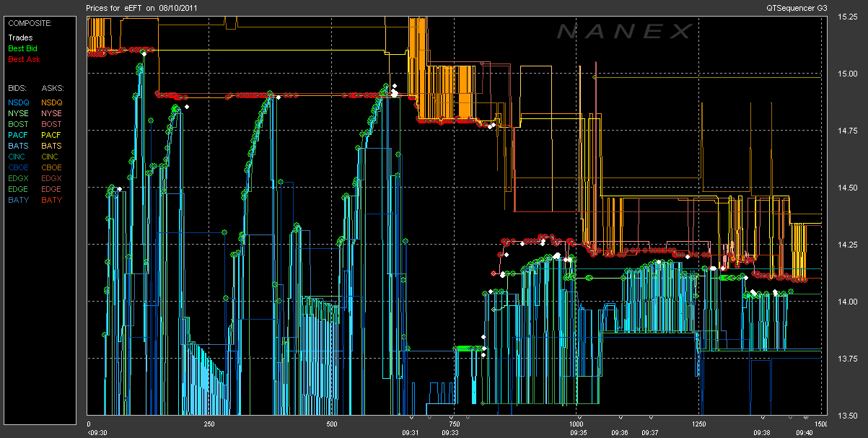This screenshot has width=868, height=438.
Task: Select CBOE in the ASKS legend
Action: (x=51, y=167)
